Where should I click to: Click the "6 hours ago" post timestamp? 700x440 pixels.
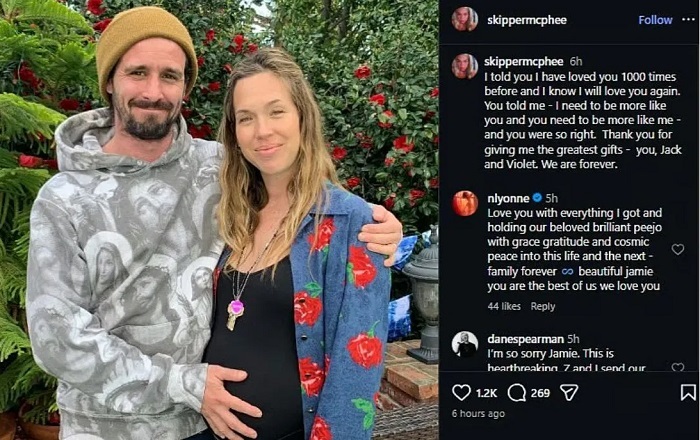click(x=476, y=414)
